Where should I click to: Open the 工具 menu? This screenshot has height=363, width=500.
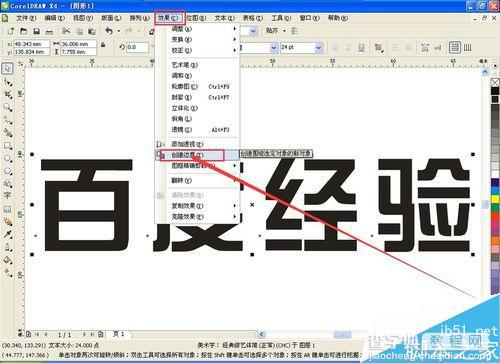(281, 18)
